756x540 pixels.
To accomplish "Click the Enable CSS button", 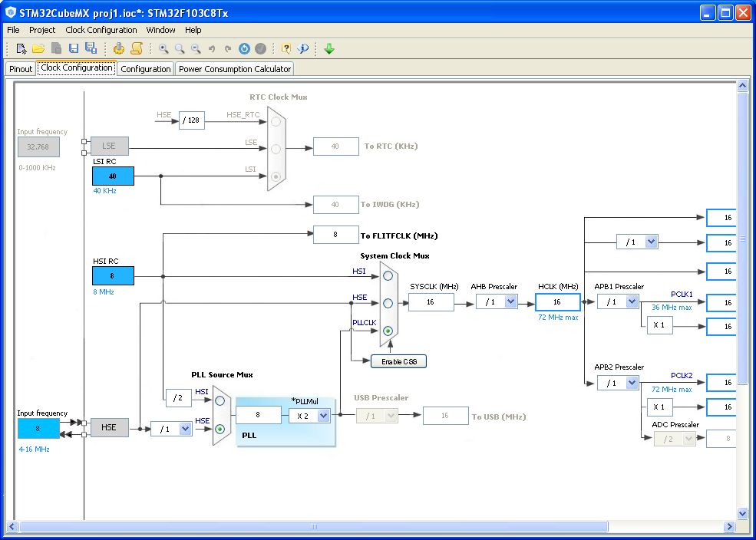I will coord(399,362).
